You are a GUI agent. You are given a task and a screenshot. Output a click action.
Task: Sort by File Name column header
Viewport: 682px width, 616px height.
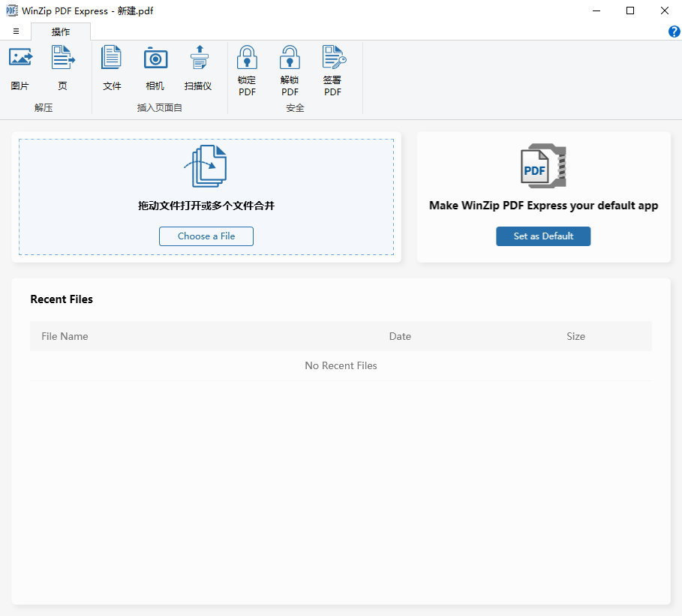tap(65, 336)
